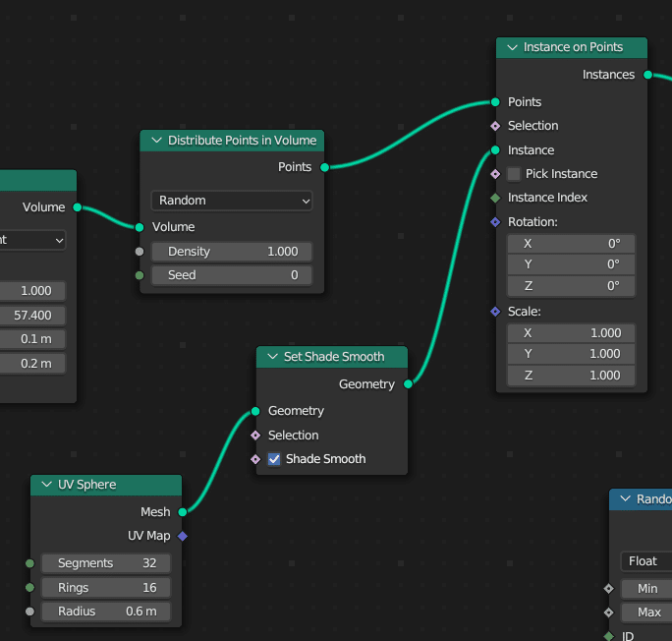Click the Scale X value field
This screenshot has height=641, width=672.
click(571, 333)
